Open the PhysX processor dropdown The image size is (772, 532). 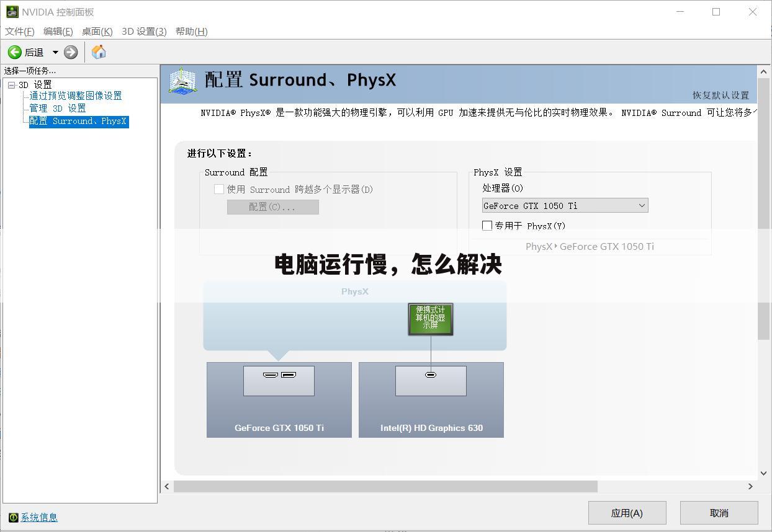pyautogui.click(x=565, y=205)
